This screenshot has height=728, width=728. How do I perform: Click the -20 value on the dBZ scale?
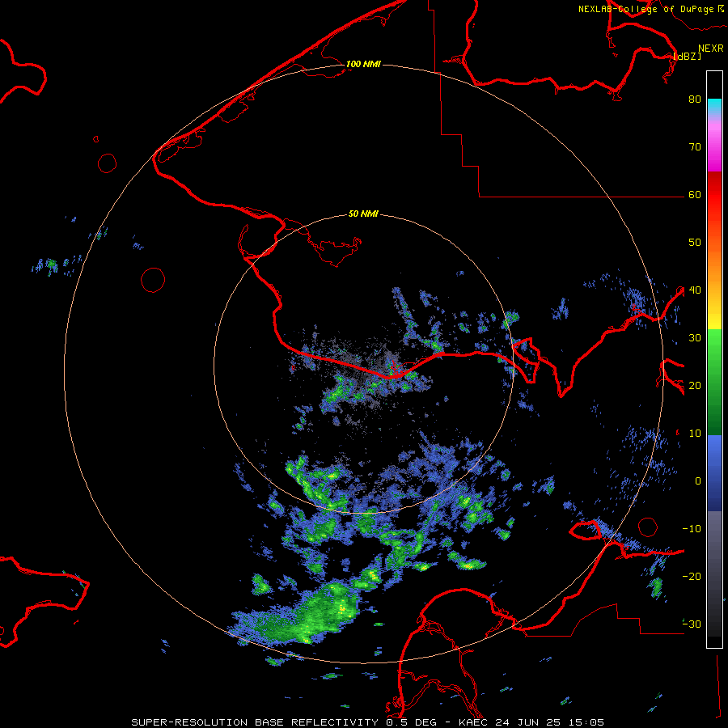(x=692, y=577)
